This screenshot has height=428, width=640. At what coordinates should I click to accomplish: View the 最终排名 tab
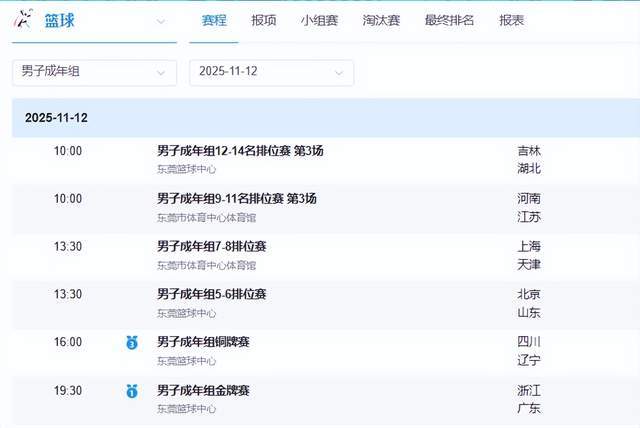tap(449, 21)
